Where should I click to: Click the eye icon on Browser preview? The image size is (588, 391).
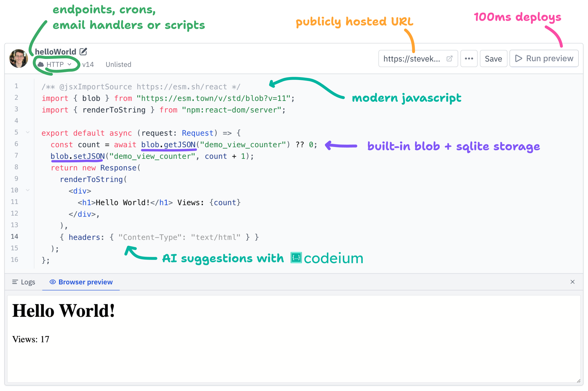pos(53,282)
